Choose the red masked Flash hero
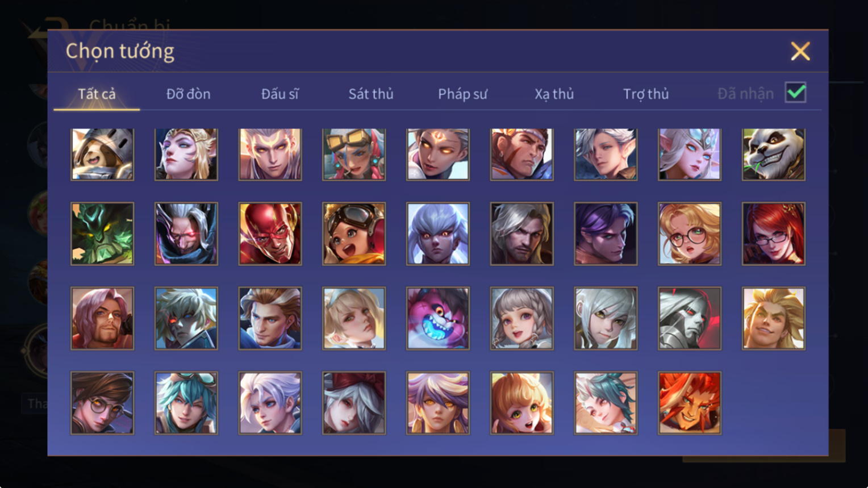 pos(270,233)
